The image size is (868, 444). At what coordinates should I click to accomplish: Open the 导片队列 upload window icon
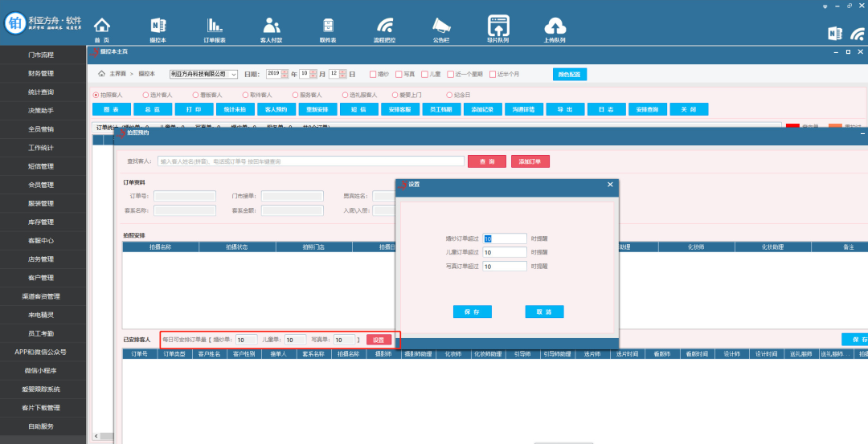click(x=497, y=26)
